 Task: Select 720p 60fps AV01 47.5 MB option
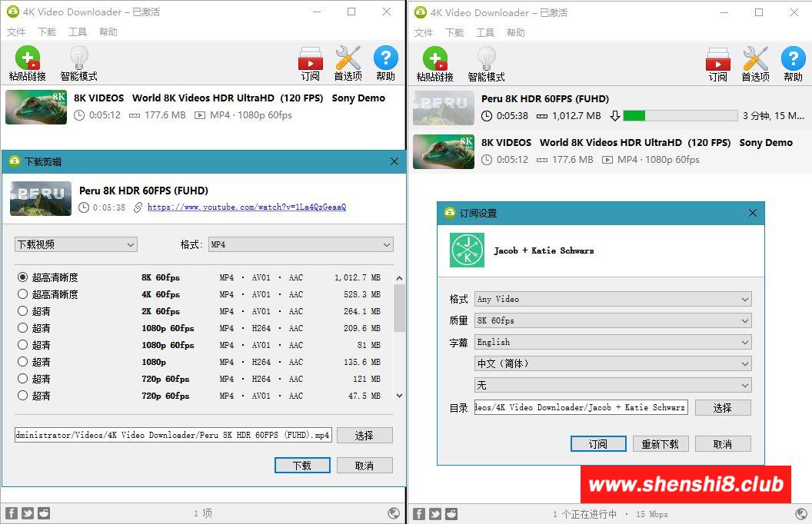[22, 395]
